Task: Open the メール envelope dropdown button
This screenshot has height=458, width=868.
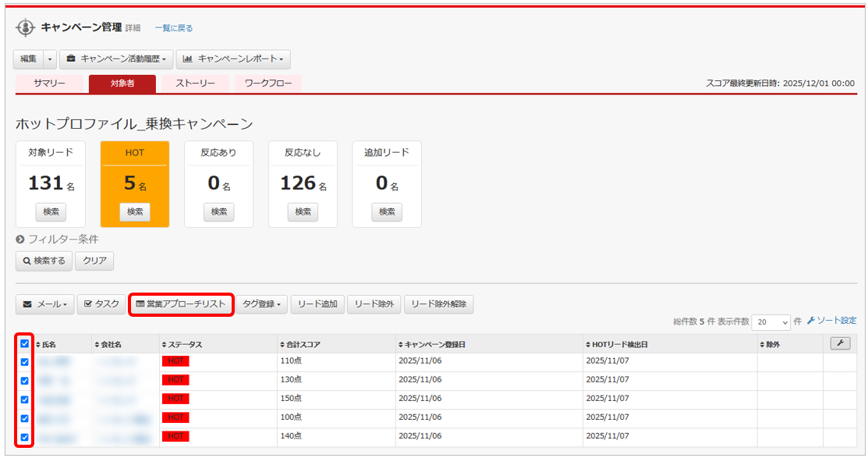Action: tap(45, 304)
